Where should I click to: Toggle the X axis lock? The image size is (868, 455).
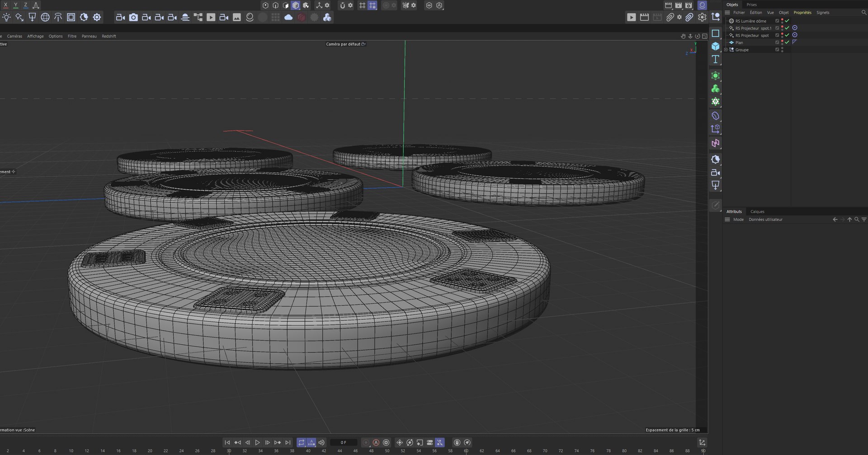[x=6, y=5]
